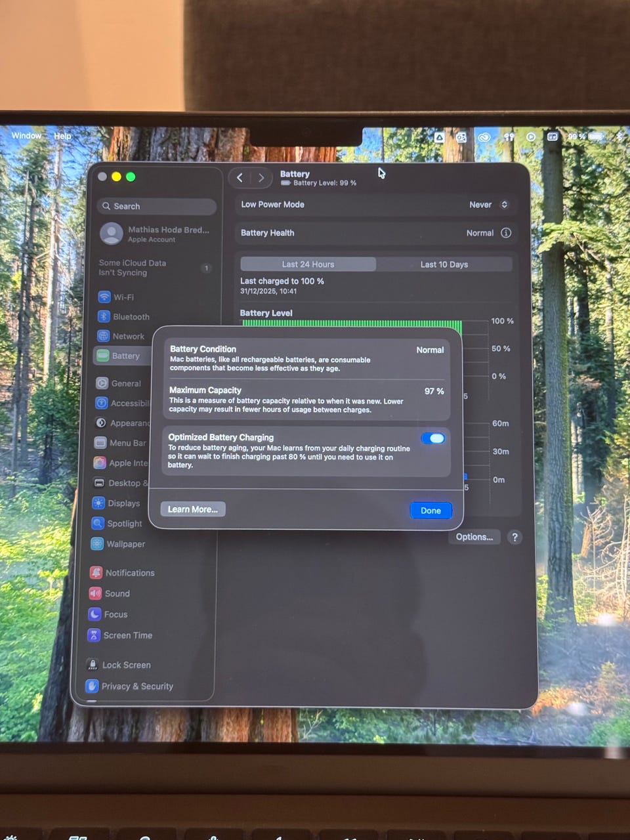The image size is (630, 840).
Task: Open Wallpaper settings in sidebar
Action: coord(119,544)
